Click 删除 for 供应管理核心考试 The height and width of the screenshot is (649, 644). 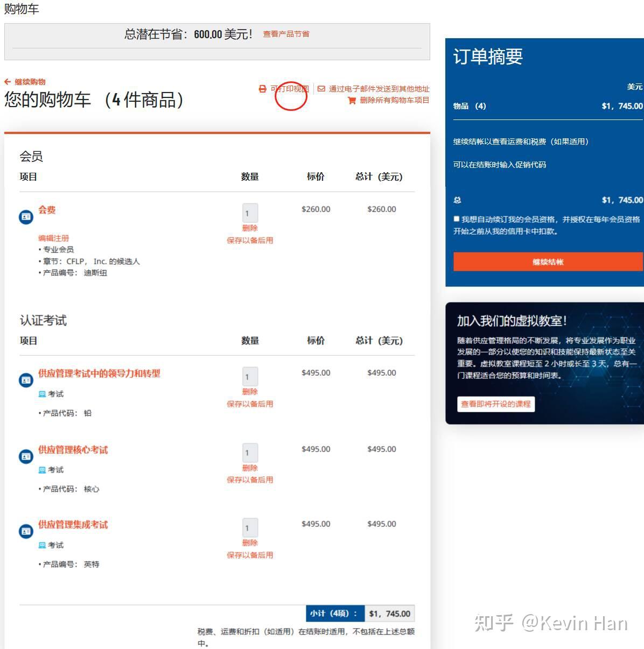click(250, 468)
